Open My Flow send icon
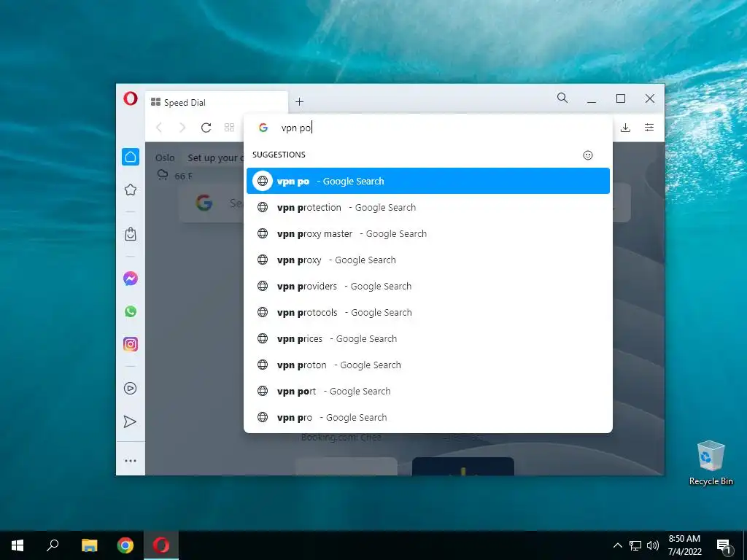747x560 pixels. (x=130, y=422)
